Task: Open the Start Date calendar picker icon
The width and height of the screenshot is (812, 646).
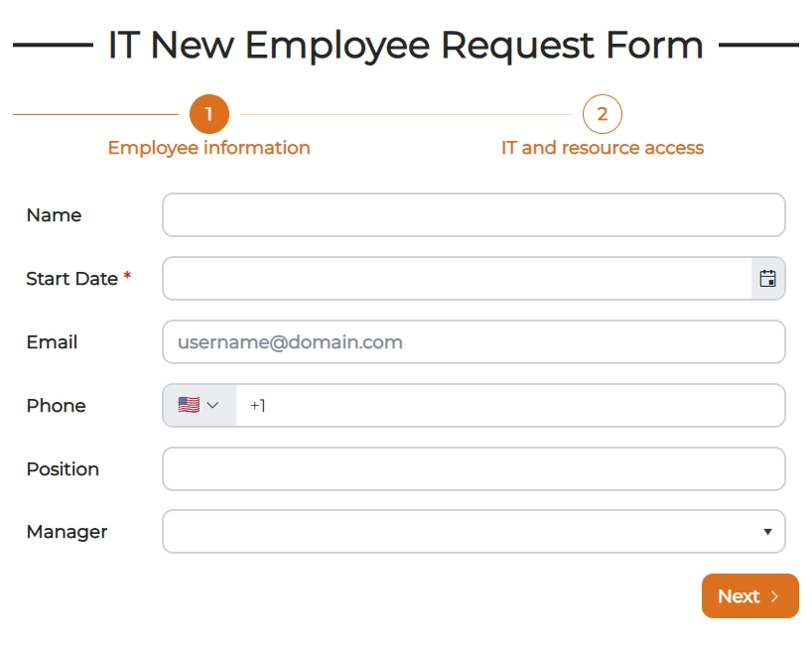Action: click(x=767, y=279)
